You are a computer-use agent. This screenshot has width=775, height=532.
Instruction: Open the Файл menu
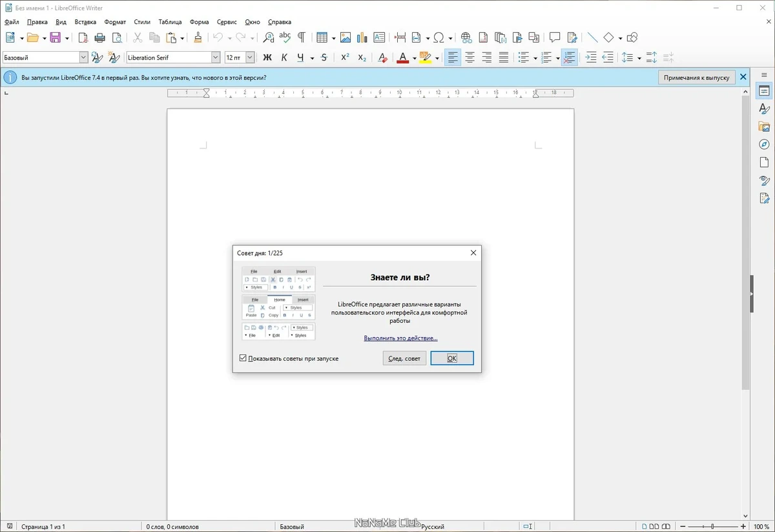click(x=12, y=21)
